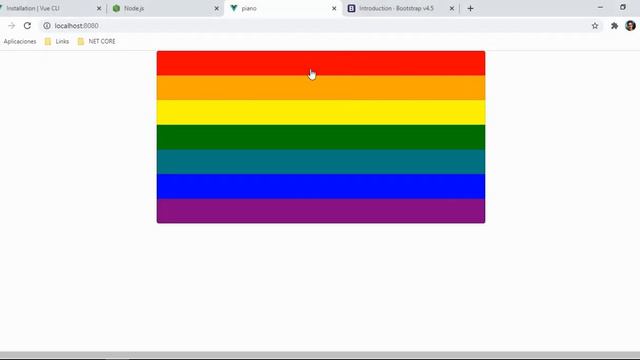
Task: Minimize the Chrome window
Action: pyautogui.click(x=600, y=7)
